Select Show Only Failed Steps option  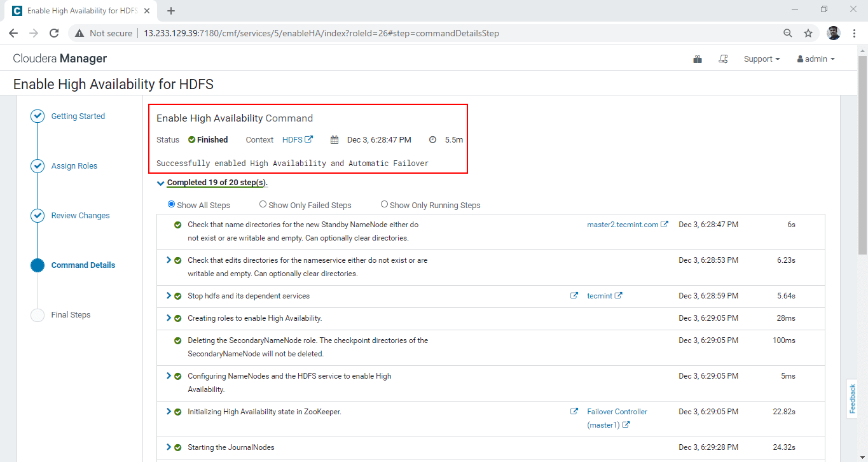coord(263,204)
